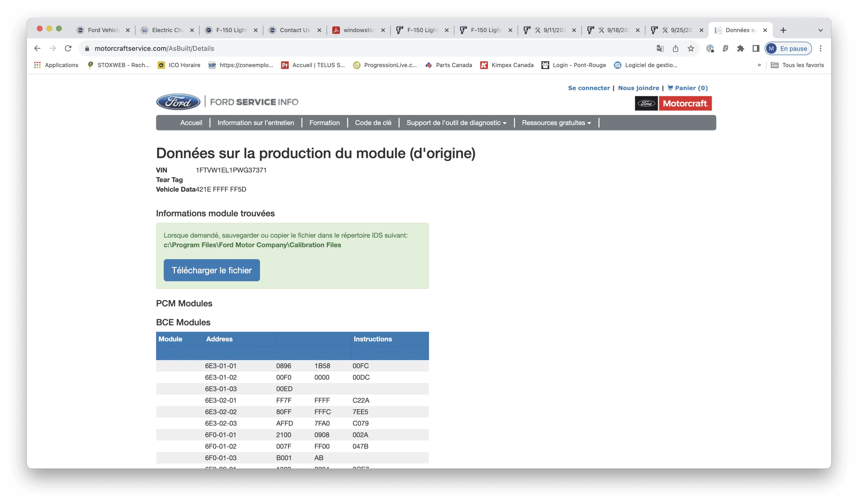The width and height of the screenshot is (858, 504).
Task: Go back to the previous page
Action: coord(37,48)
